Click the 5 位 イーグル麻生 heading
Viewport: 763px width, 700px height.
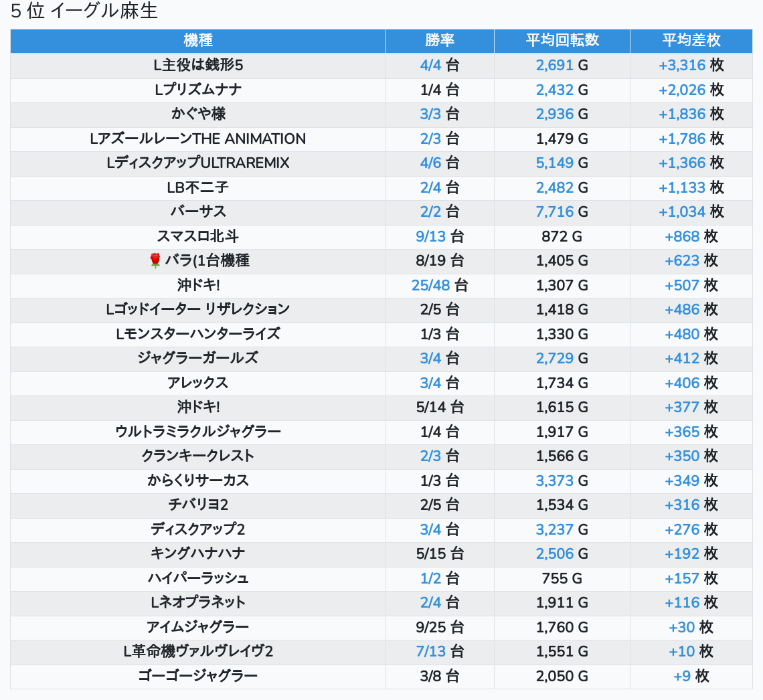pyautogui.click(x=84, y=12)
